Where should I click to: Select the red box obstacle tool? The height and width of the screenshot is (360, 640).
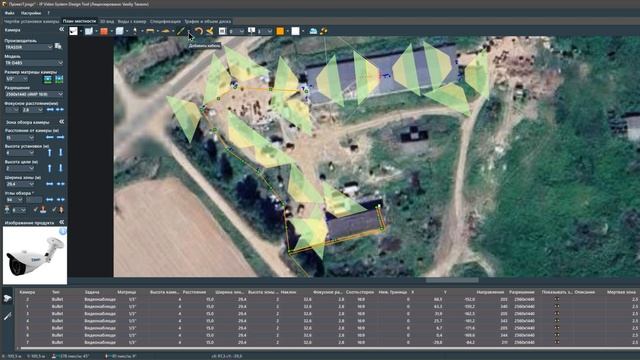tap(104, 31)
